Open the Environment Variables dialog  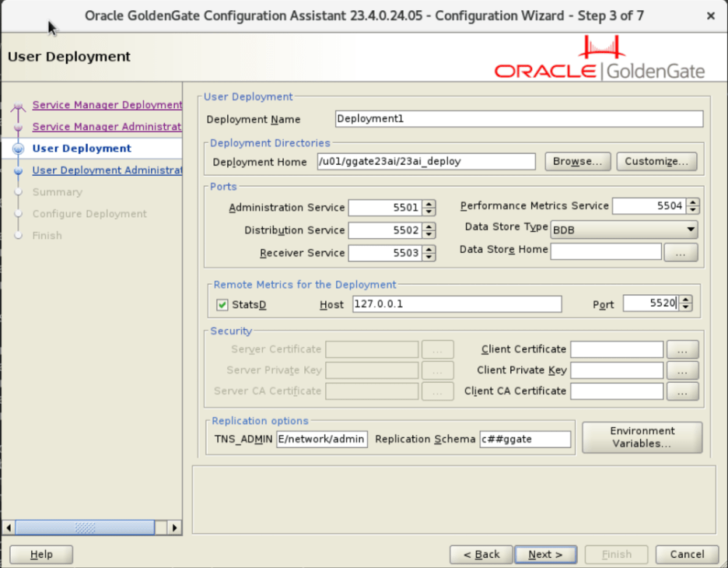[642, 437]
